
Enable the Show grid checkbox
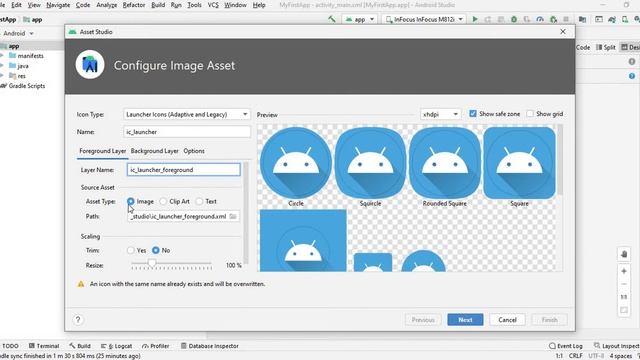(530, 114)
